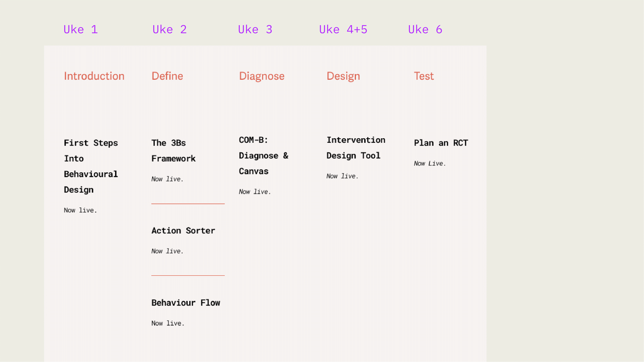Open COM-B: Diagnose & Canvas
644x362 pixels.
264,155
